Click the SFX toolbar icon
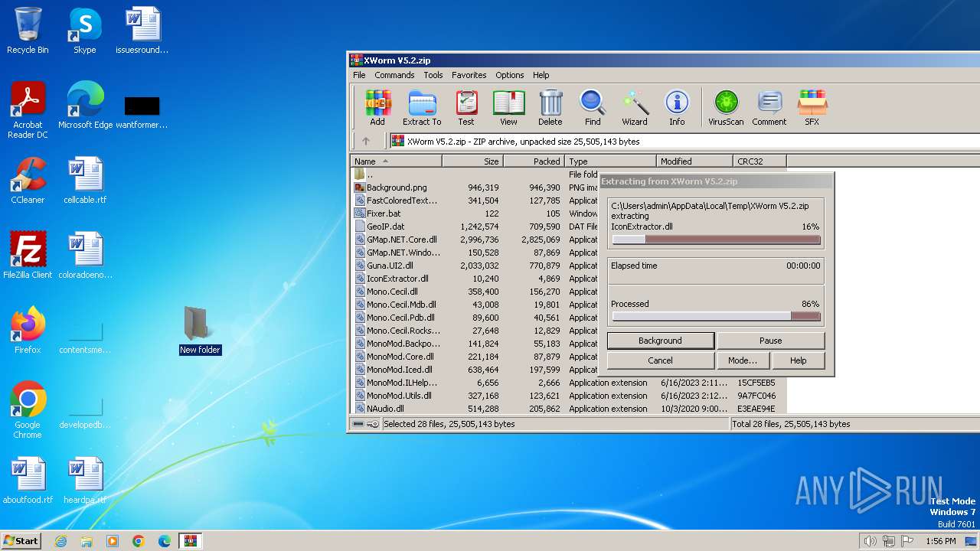The width and height of the screenshot is (980, 551). tap(812, 108)
